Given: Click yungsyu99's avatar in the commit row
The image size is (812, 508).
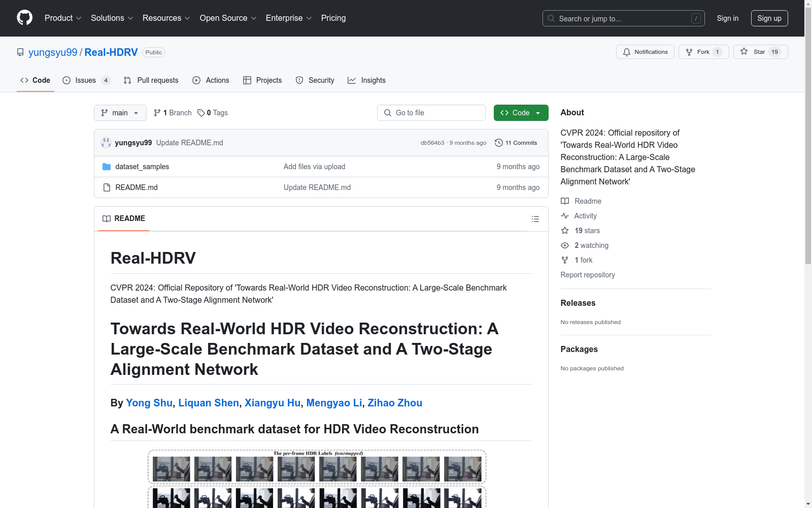Looking at the screenshot, I should (106, 143).
